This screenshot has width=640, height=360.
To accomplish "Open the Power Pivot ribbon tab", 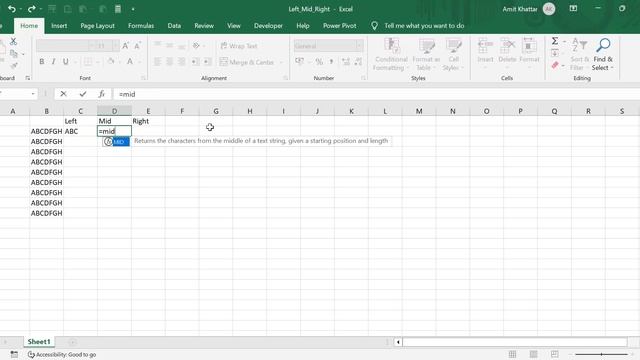I will point(340,26).
